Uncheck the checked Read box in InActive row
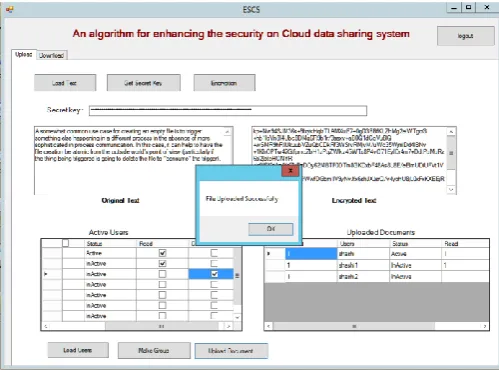This screenshot has height=370, width=499. tap(162, 264)
